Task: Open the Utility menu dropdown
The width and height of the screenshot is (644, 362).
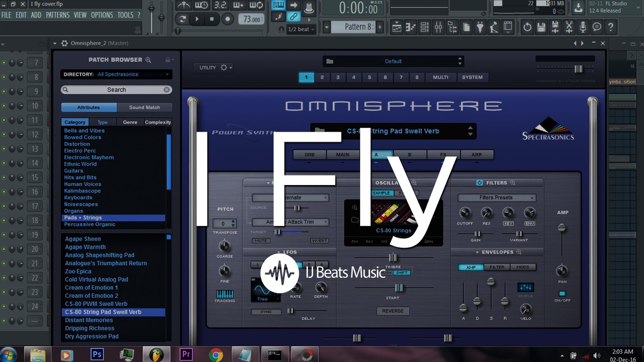Action: pos(213,68)
